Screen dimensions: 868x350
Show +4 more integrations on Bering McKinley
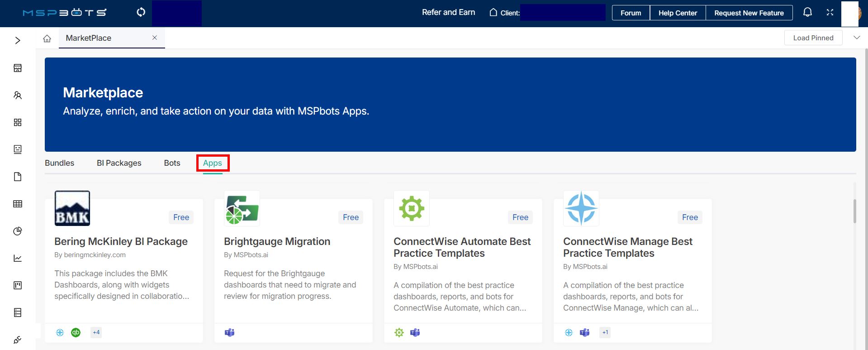96,332
